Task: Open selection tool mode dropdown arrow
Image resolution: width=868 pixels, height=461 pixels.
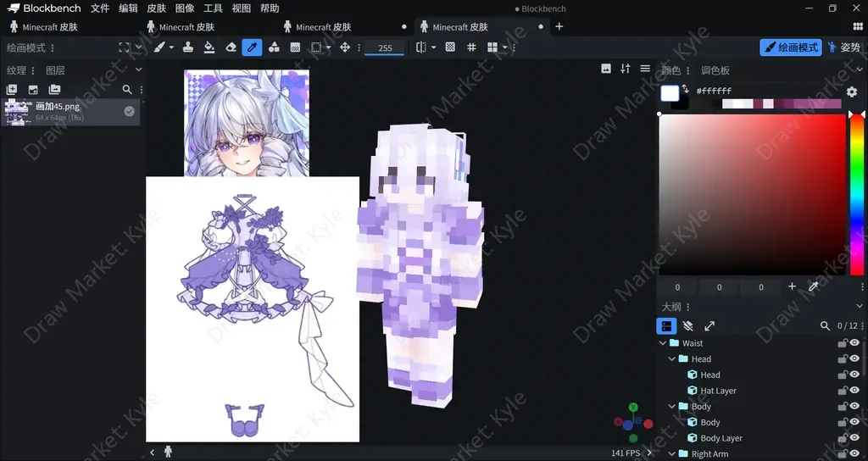Action: click(x=328, y=47)
